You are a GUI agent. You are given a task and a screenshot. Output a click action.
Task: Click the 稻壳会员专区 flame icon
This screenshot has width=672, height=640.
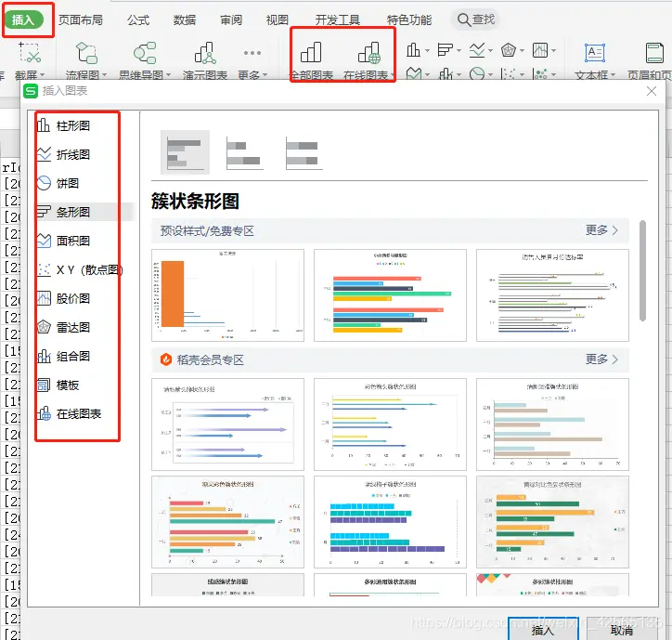(x=166, y=359)
